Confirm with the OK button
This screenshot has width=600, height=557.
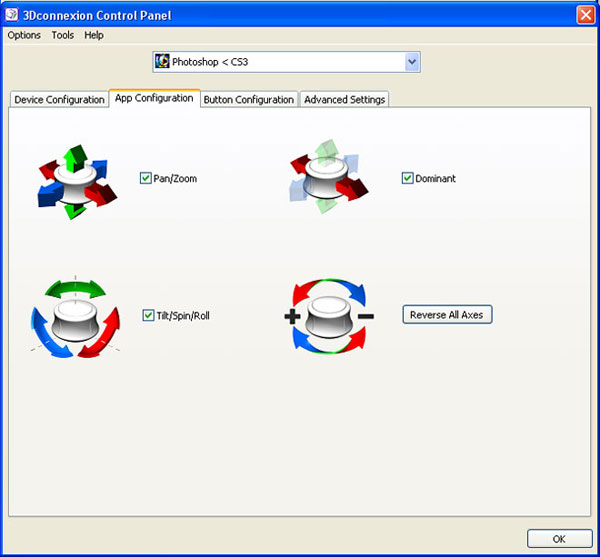pos(559,539)
